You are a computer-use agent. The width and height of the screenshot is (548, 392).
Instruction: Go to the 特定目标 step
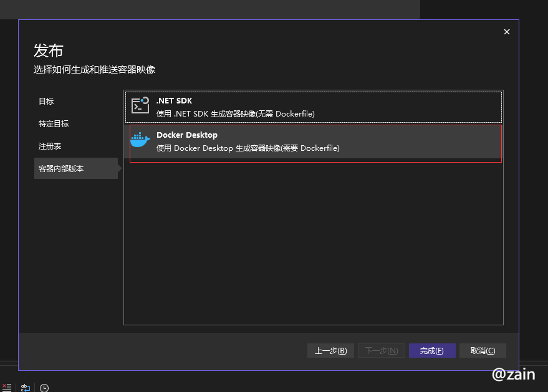point(54,123)
